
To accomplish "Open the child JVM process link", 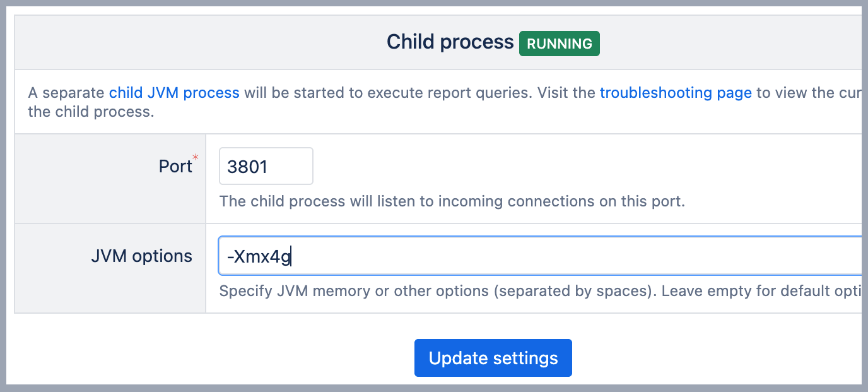I will (x=174, y=93).
